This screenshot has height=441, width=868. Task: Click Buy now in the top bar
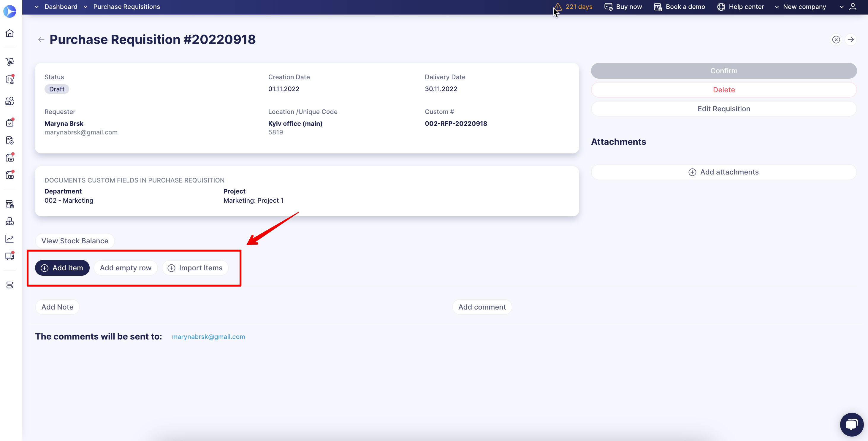[629, 7]
